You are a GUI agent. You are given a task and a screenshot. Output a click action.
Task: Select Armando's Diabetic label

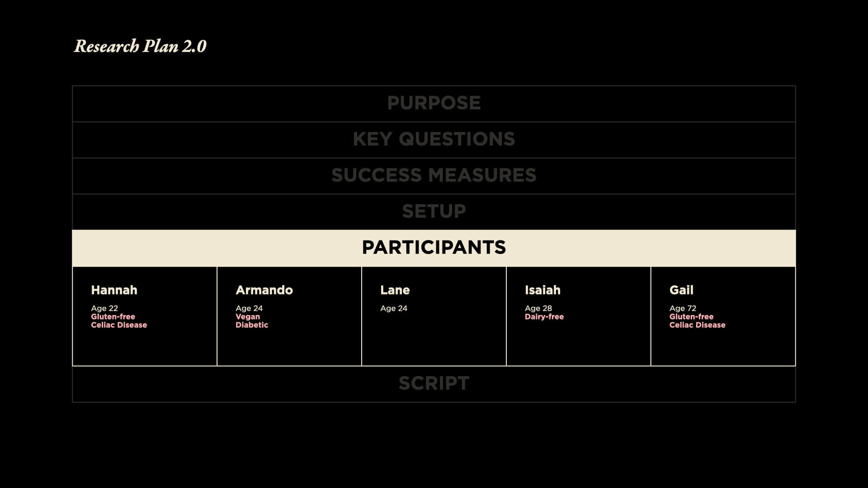[252, 325]
